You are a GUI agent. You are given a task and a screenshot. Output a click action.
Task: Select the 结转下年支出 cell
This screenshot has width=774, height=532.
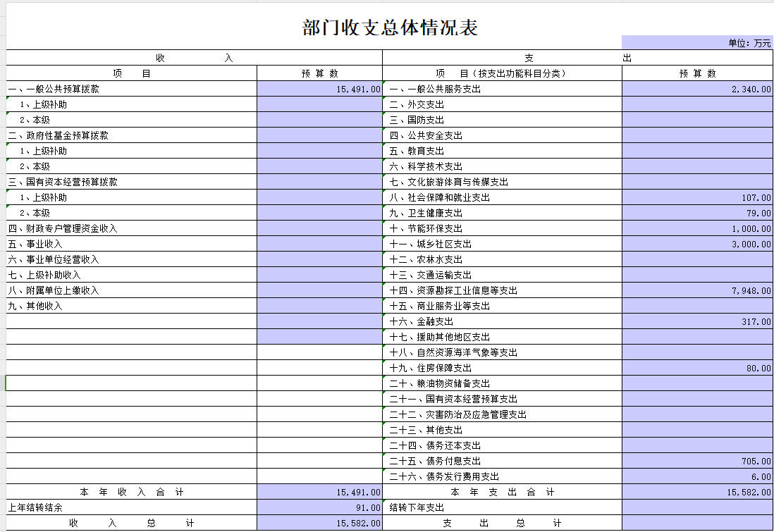[502, 507]
